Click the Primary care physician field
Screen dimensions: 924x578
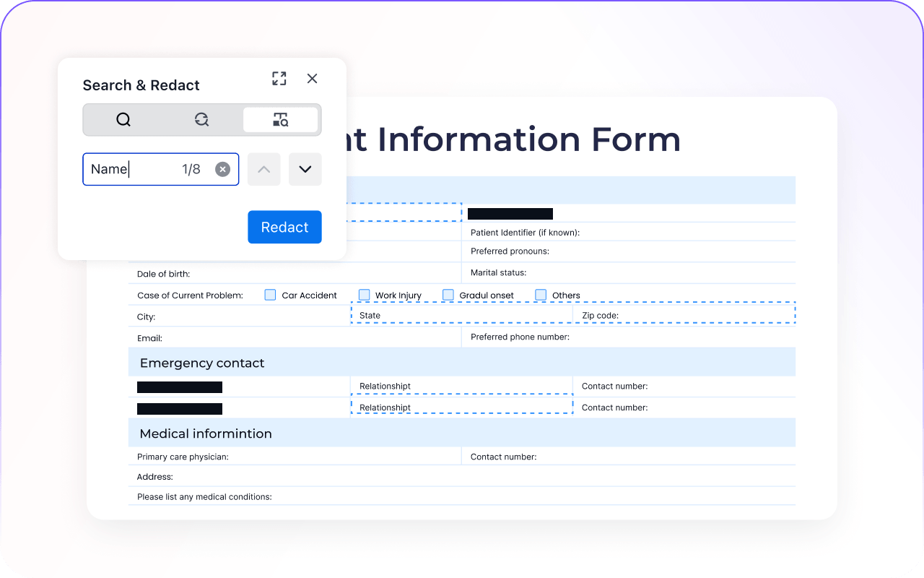tap(295, 457)
